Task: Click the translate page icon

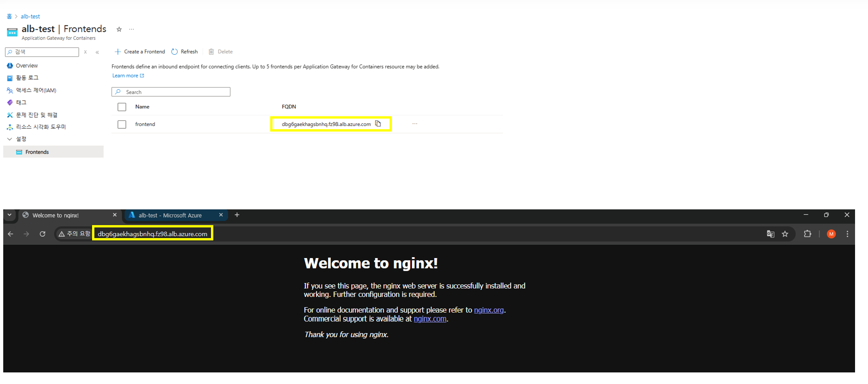Action: click(x=770, y=234)
